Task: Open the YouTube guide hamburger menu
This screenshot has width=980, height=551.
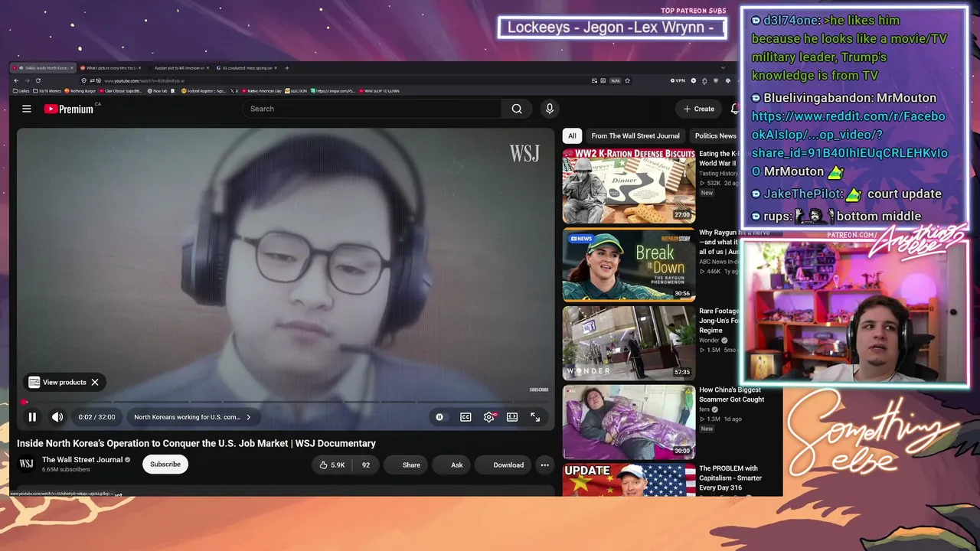Action: pos(27,109)
